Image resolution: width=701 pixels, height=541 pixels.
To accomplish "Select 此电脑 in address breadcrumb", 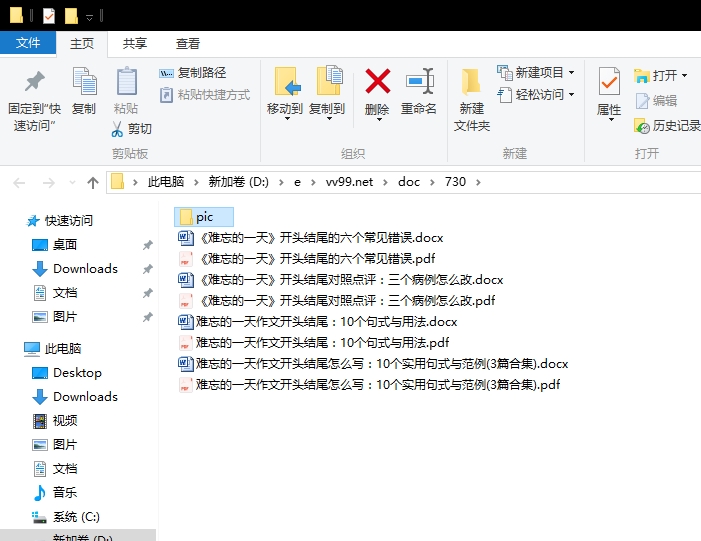I will pyautogui.click(x=166, y=182).
